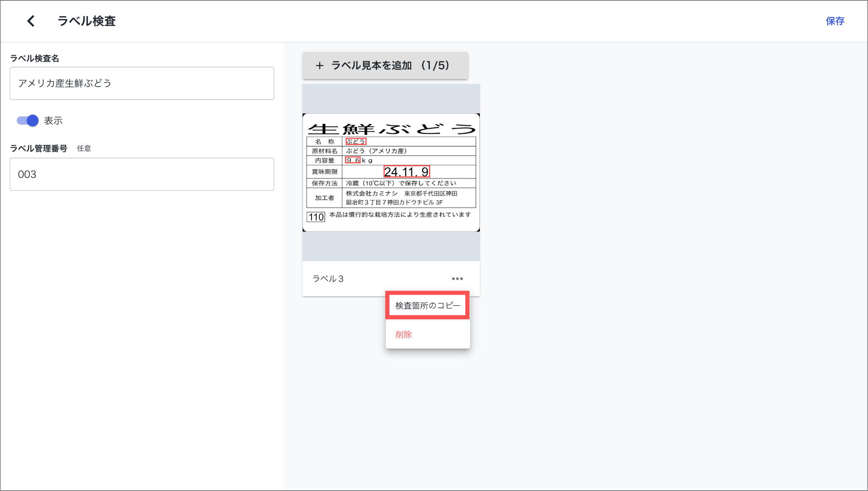
Task: Select 検査箇所のコピー from the menu
Action: click(x=427, y=305)
